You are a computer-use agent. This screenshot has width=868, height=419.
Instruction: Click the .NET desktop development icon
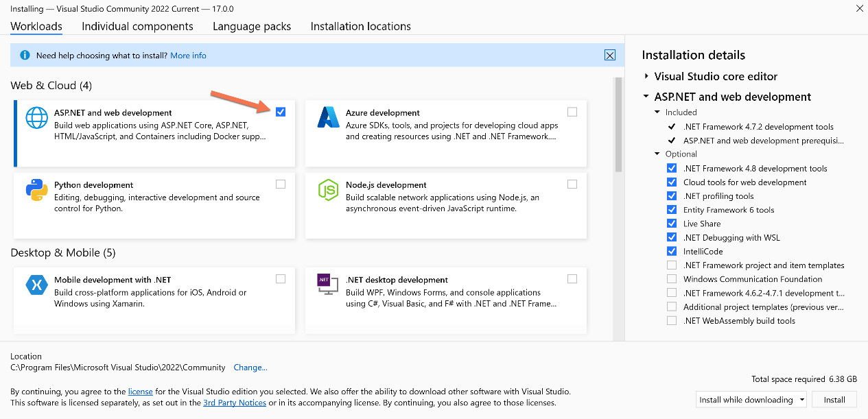pos(328,285)
